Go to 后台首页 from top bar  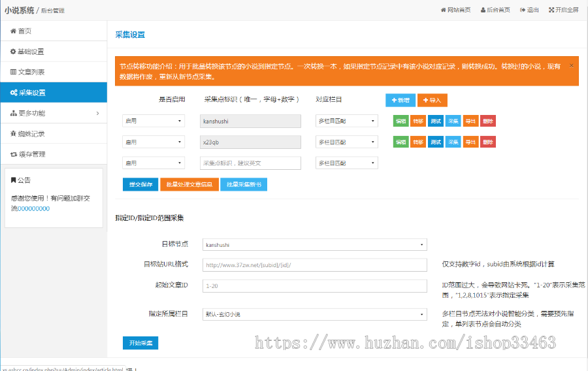(x=495, y=10)
